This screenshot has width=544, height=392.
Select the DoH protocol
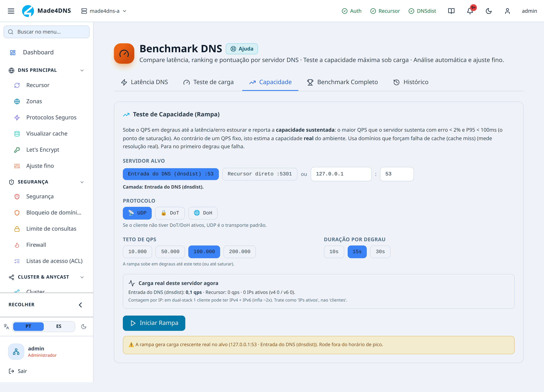pyautogui.click(x=203, y=213)
